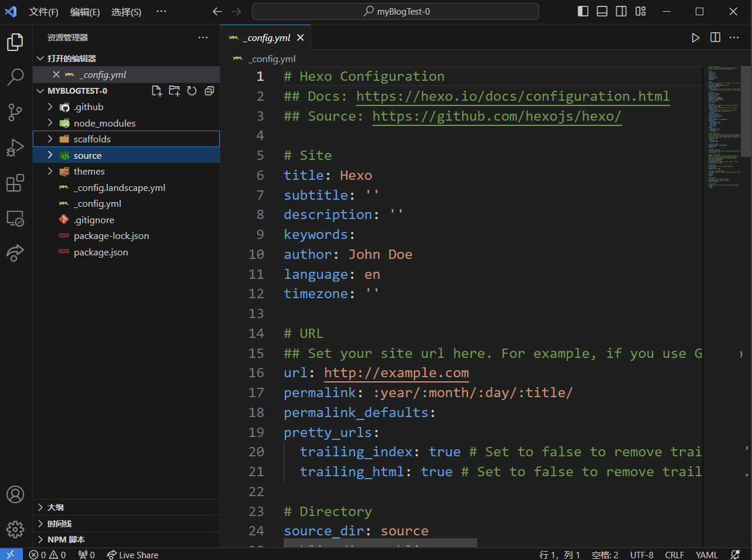The height and width of the screenshot is (560, 752).
Task: Click _config.yml in the breadcrumb
Action: pos(272,59)
